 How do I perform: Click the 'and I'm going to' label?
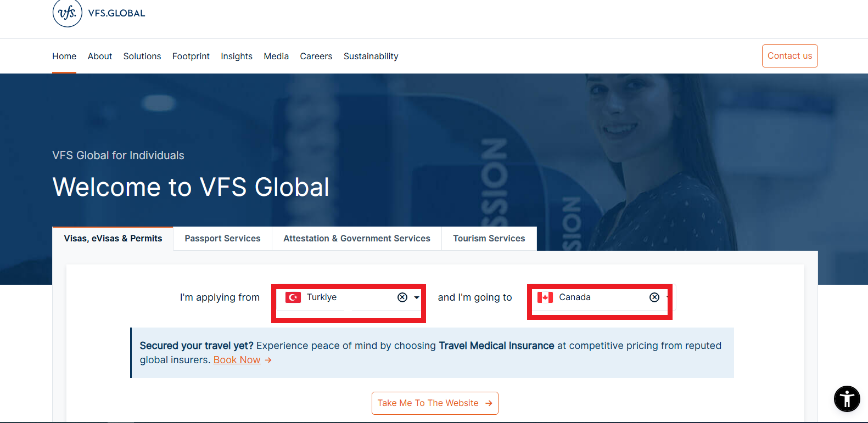coord(475,297)
